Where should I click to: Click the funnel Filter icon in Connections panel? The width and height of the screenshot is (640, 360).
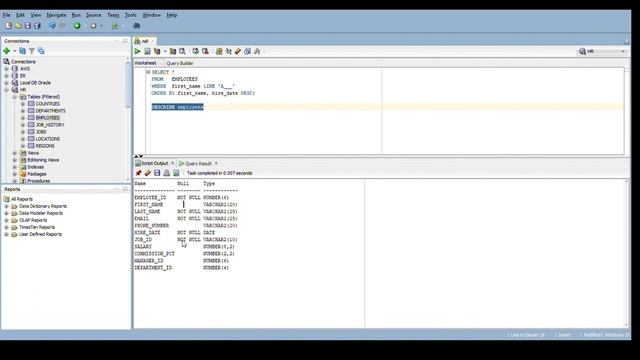tap(32, 51)
